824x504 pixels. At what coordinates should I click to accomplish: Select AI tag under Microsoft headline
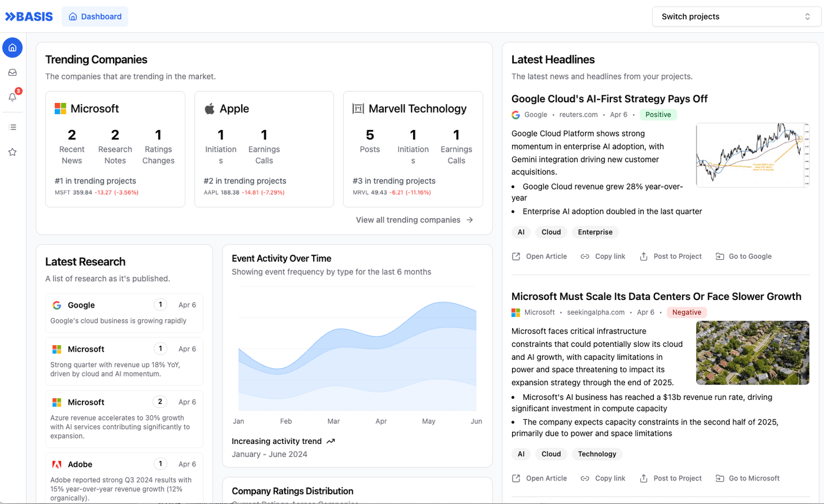(x=521, y=454)
